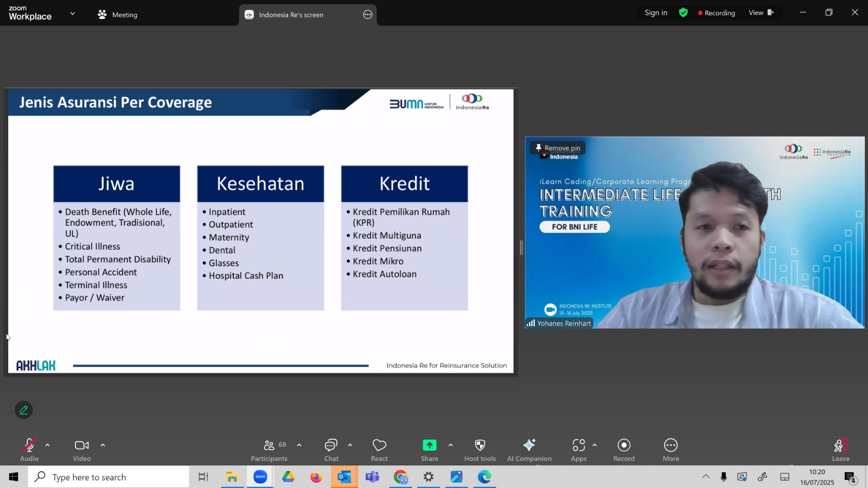Open the React emoji panel
Image resolution: width=868 pixels, height=488 pixels.
(x=379, y=450)
